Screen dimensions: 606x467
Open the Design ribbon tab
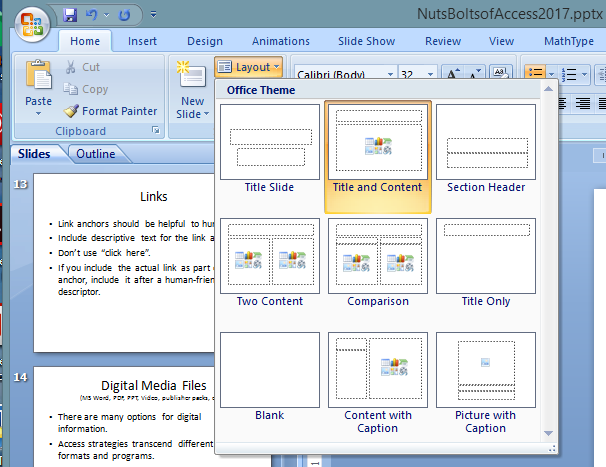(205, 41)
